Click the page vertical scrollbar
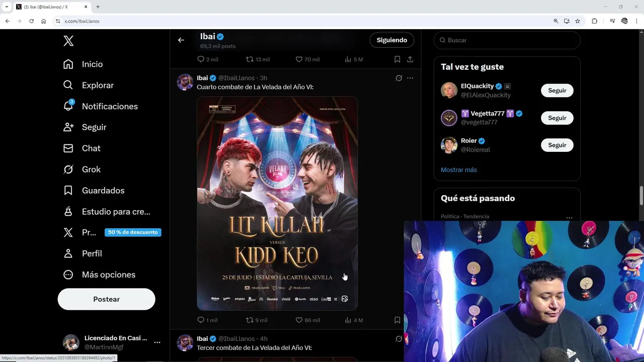 (641, 196)
